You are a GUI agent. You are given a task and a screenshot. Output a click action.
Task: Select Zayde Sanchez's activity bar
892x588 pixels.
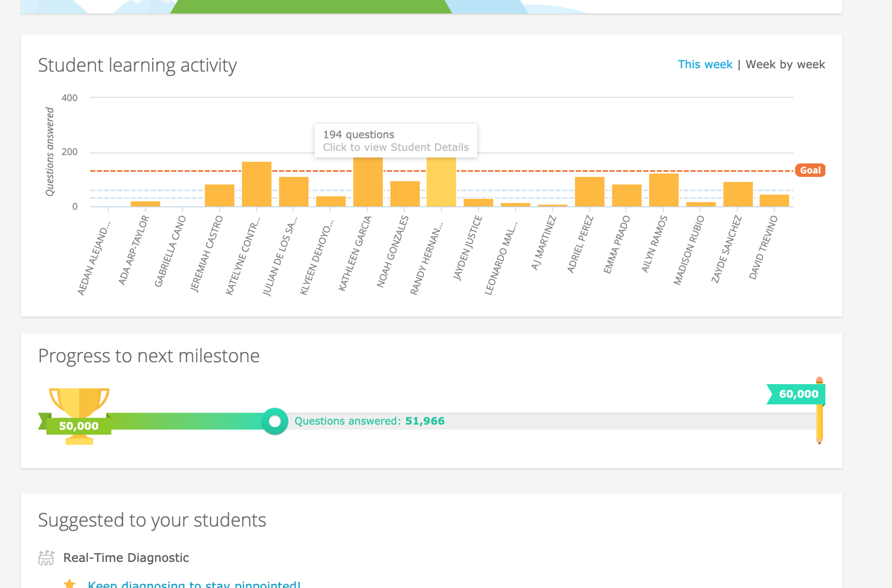point(738,194)
